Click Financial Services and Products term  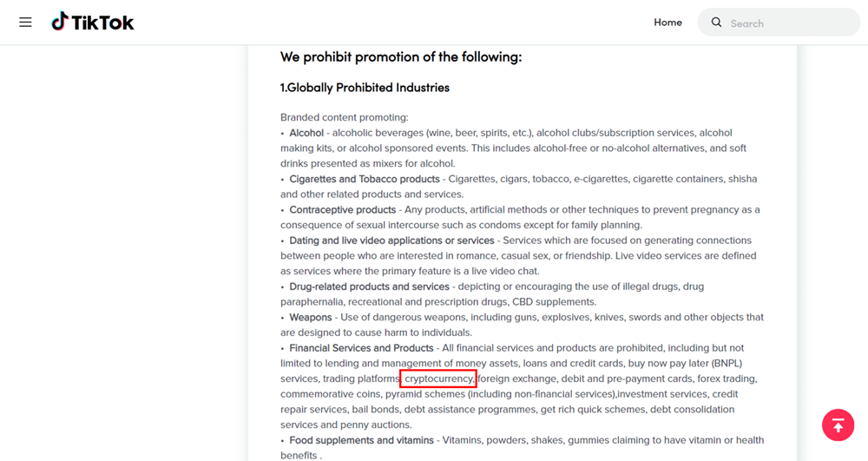click(x=361, y=348)
